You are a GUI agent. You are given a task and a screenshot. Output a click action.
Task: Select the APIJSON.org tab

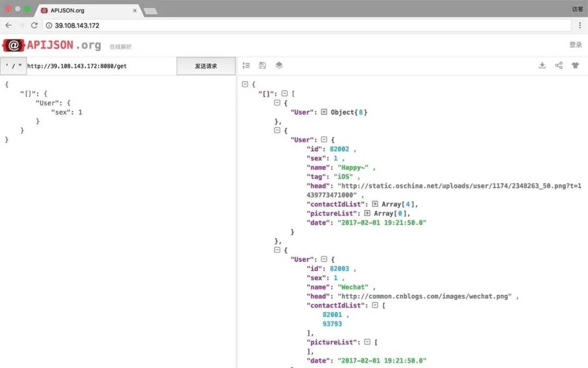point(88,10)
